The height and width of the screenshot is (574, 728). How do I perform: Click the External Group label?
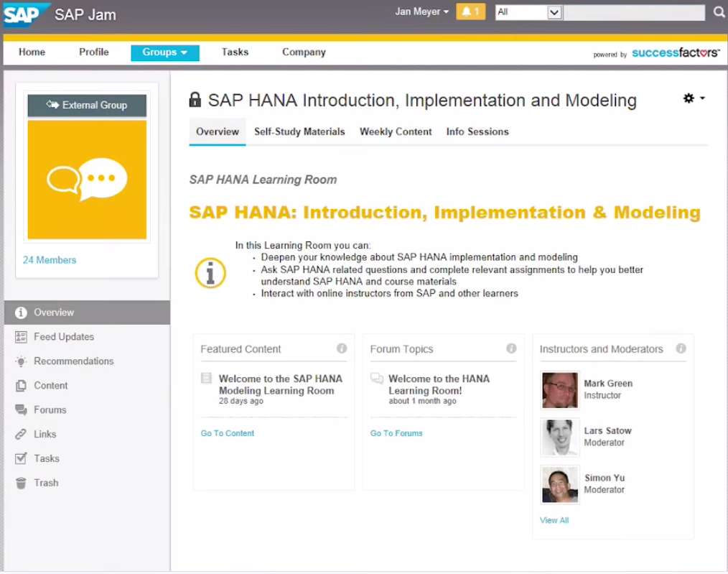(87, 105)
